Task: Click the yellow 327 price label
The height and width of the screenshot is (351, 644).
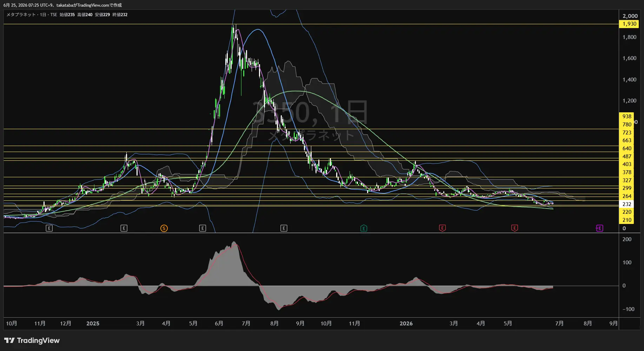Action: 627,180
